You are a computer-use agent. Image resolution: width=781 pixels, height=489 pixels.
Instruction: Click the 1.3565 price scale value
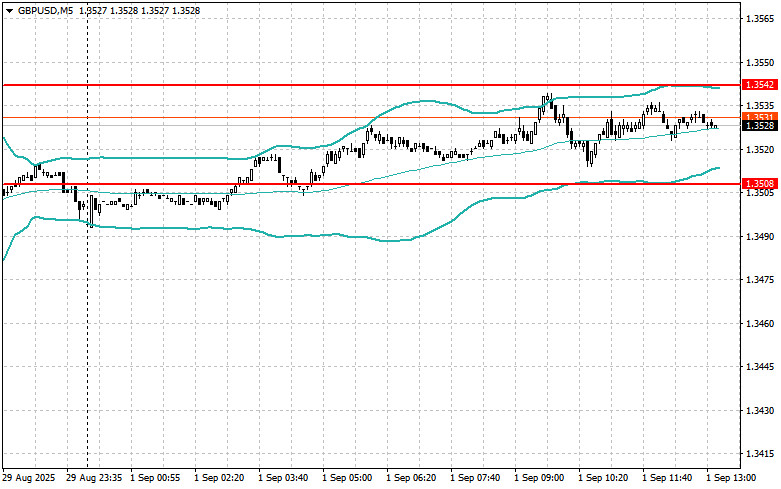pos(760,19)
